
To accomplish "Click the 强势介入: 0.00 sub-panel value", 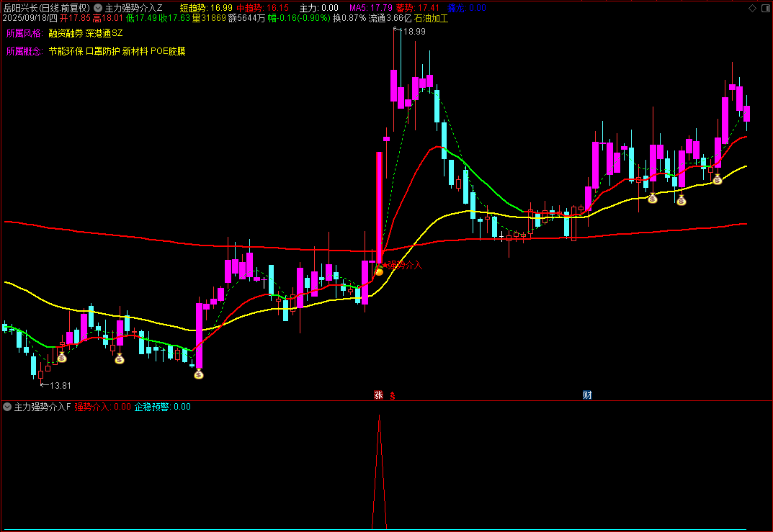I will tap(102, 407).
